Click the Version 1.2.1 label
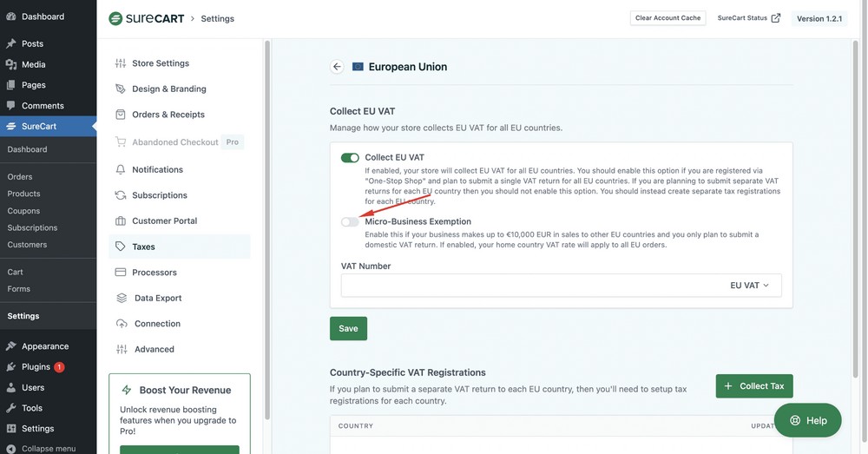This screenshot has width=868, height=454. click(x=819, y=18)
